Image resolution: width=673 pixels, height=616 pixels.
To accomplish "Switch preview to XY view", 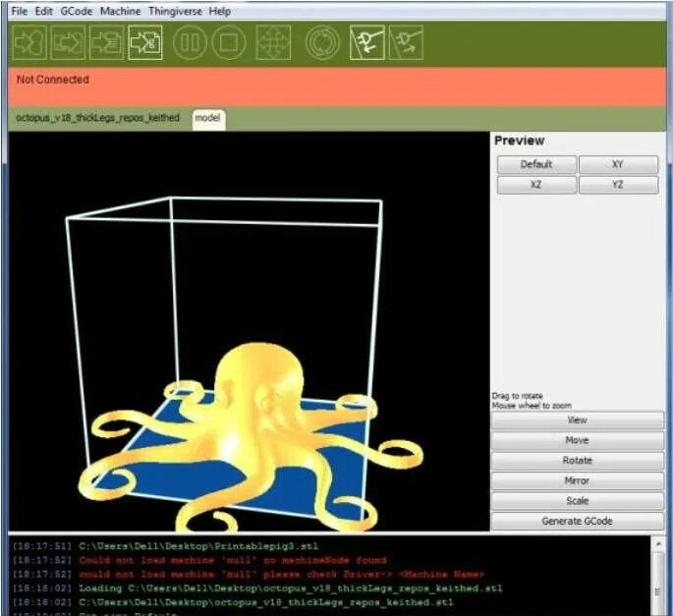I will tap(618, 164).
